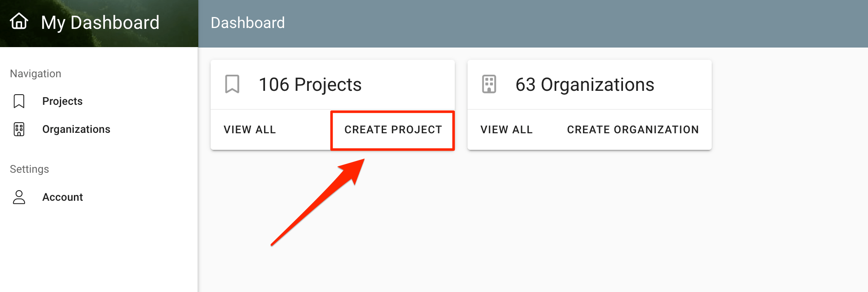Click the 106 Projects heading
This screenshot has width=868, height=292.
click(x=310, y=84)
